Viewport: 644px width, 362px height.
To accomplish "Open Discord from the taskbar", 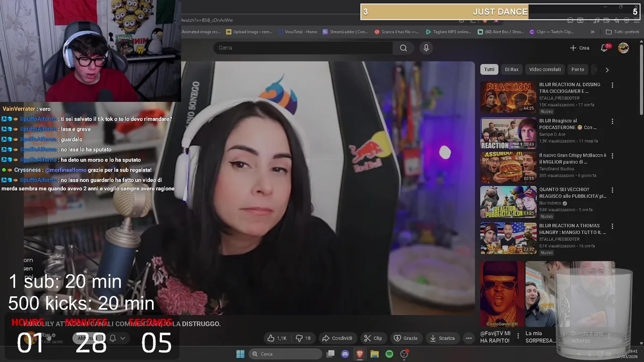I will [345, 354].
